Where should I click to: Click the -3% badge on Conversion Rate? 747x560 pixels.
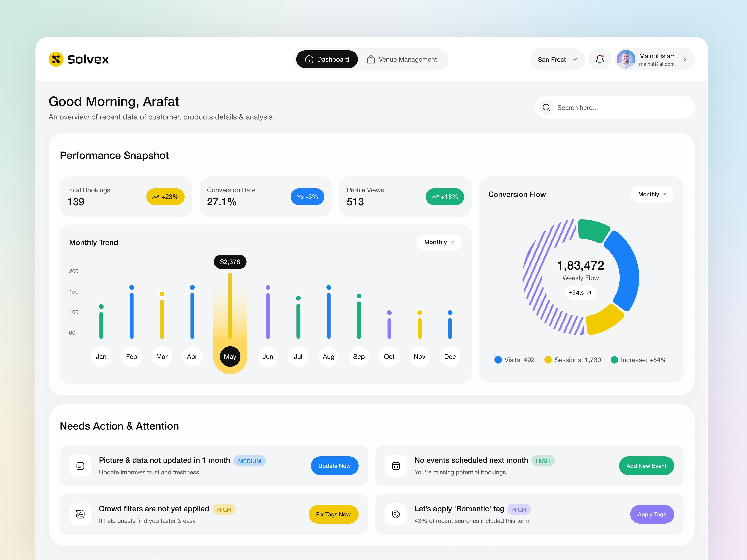[x=307, y=196]
